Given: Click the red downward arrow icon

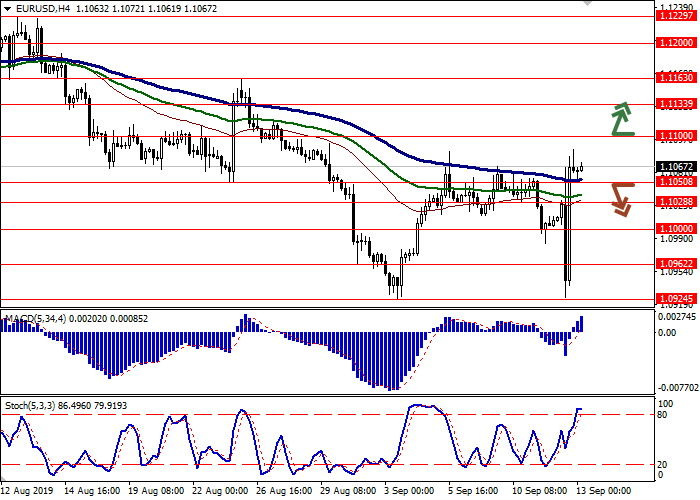Looking at the screenshot, I should [623, 198].
